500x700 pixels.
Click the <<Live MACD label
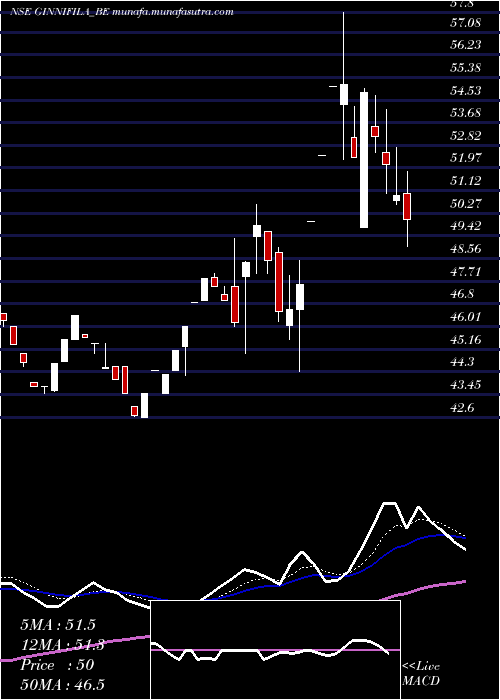pyautogui.click(x=421, y=674)
